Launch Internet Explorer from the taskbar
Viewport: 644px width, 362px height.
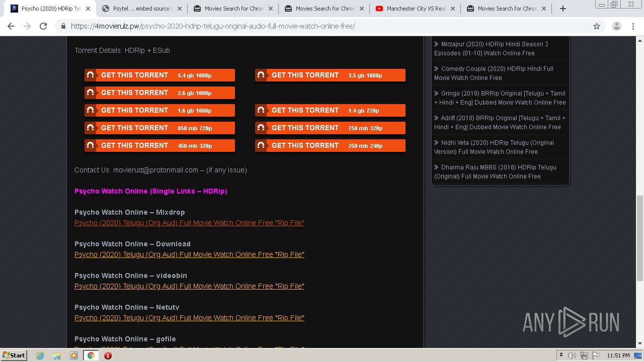tap(40, 355)
